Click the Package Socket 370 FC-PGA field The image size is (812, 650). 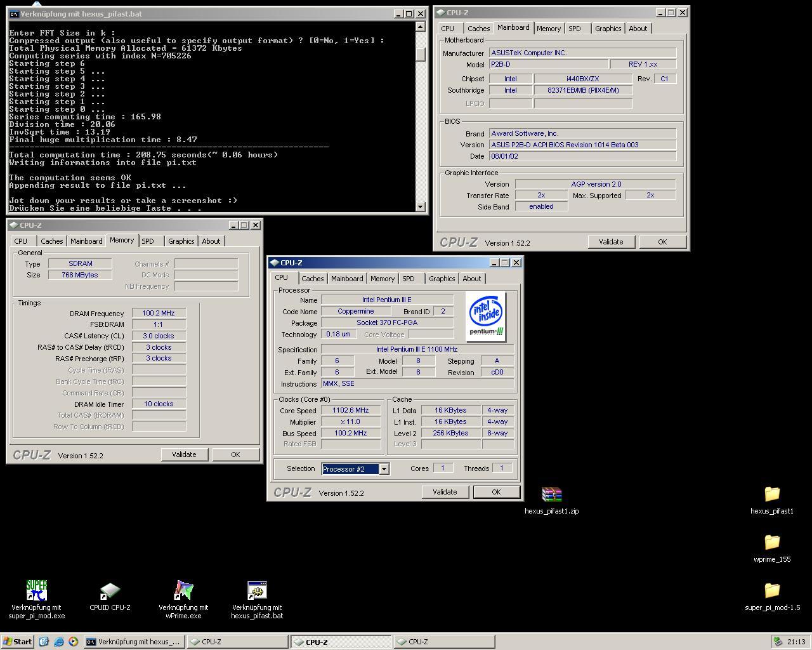tap(387, 322)
